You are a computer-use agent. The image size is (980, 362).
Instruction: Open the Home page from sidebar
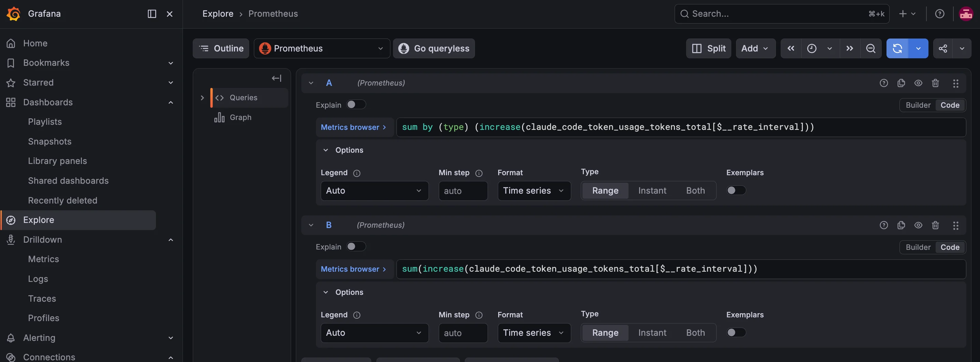coord(35,43)
